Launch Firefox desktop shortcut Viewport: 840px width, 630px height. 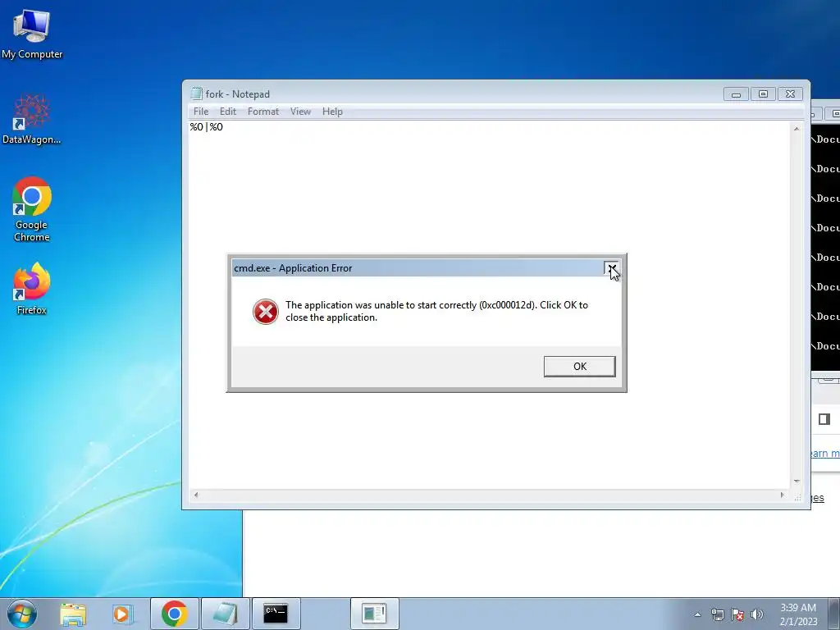pos(32,289)
